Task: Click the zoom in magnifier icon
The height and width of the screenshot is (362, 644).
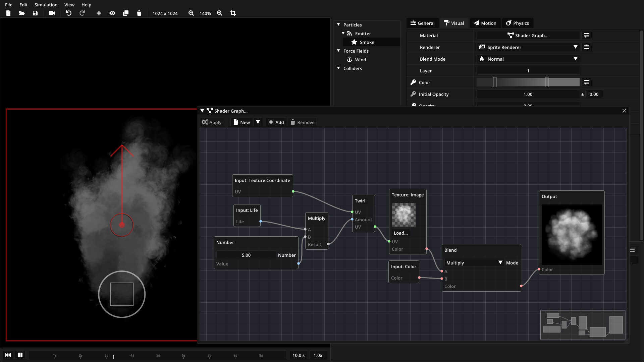Action: point(220,13)
